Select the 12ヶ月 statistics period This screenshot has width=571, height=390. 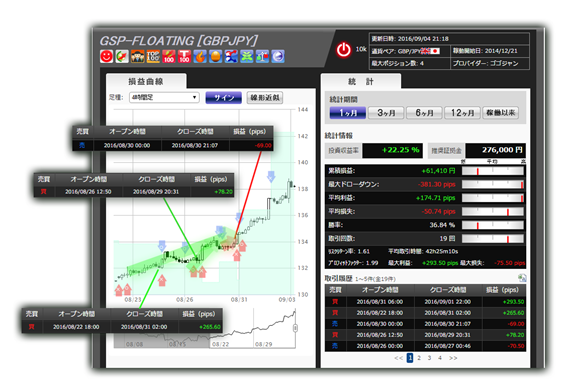coord(462,113)
